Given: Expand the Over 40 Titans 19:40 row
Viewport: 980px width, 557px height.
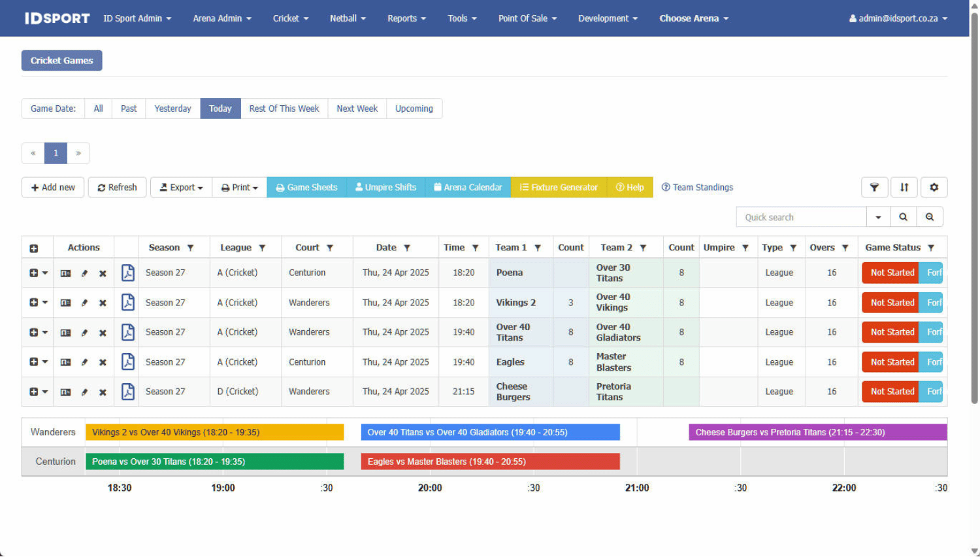Looking at the screenshot, I should [34, 332].
